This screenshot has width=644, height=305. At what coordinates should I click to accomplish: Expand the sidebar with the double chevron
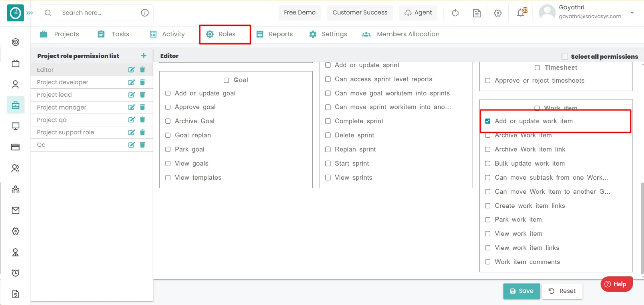coord(30,13)
